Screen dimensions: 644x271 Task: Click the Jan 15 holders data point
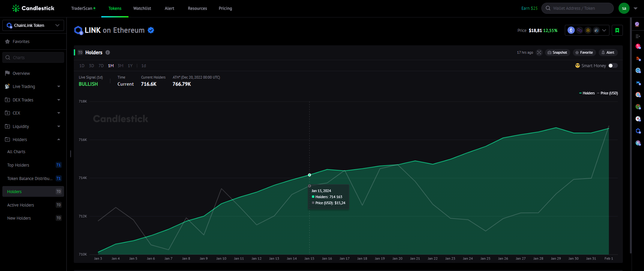310,175
